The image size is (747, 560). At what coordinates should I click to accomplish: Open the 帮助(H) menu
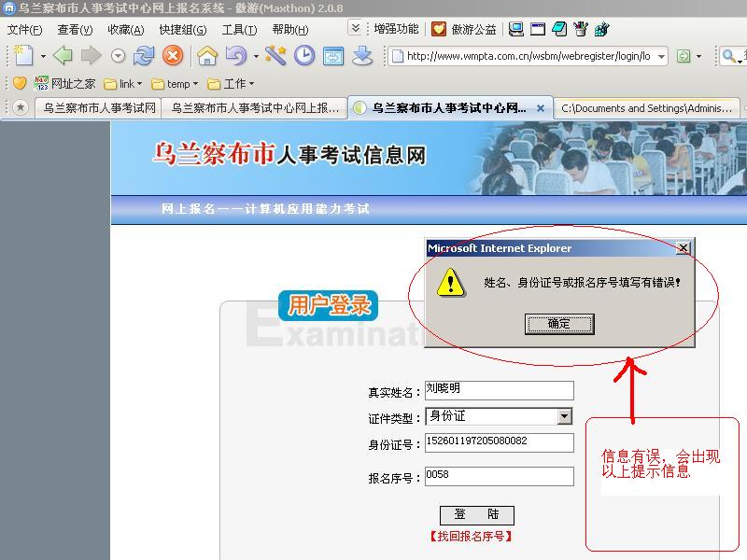290,30
